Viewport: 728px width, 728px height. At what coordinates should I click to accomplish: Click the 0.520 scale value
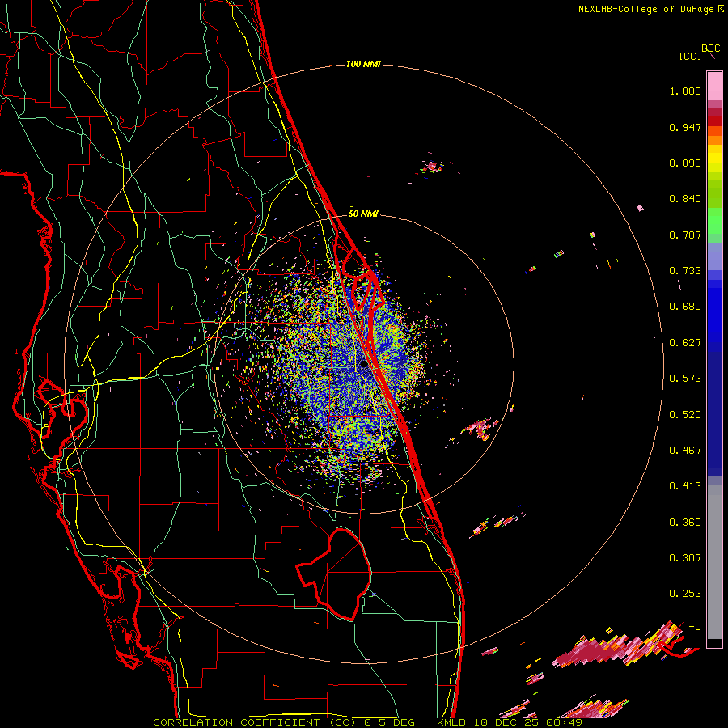pos(685,415)
